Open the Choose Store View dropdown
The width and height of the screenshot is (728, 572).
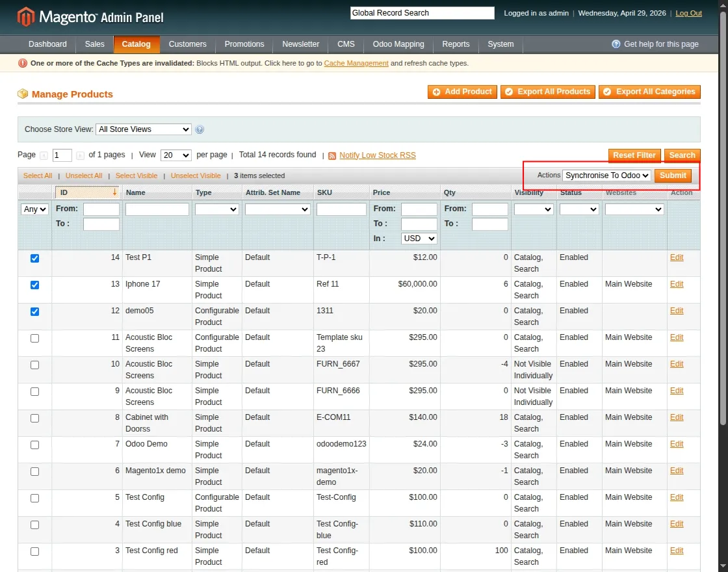[144, 129]
